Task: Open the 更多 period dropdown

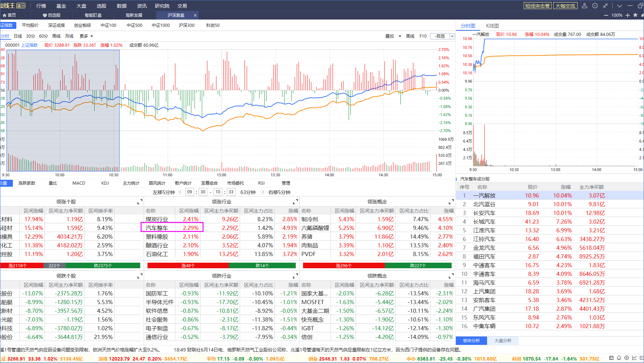Action: click(86, 36)
